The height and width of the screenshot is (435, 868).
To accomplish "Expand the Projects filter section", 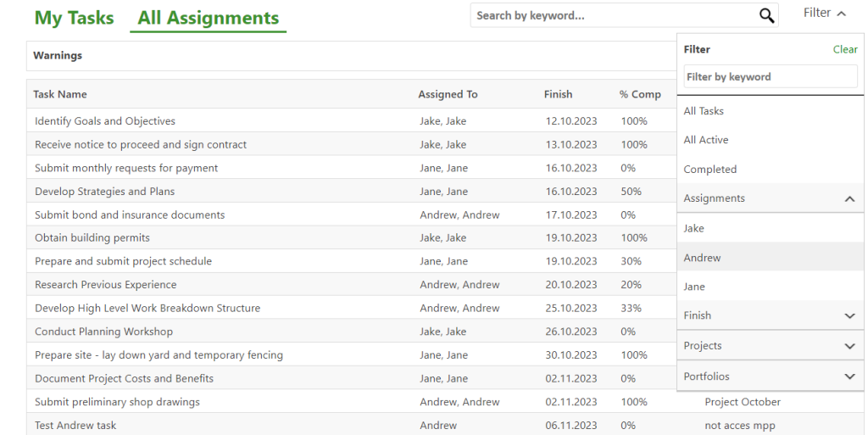I will point(849,346).
